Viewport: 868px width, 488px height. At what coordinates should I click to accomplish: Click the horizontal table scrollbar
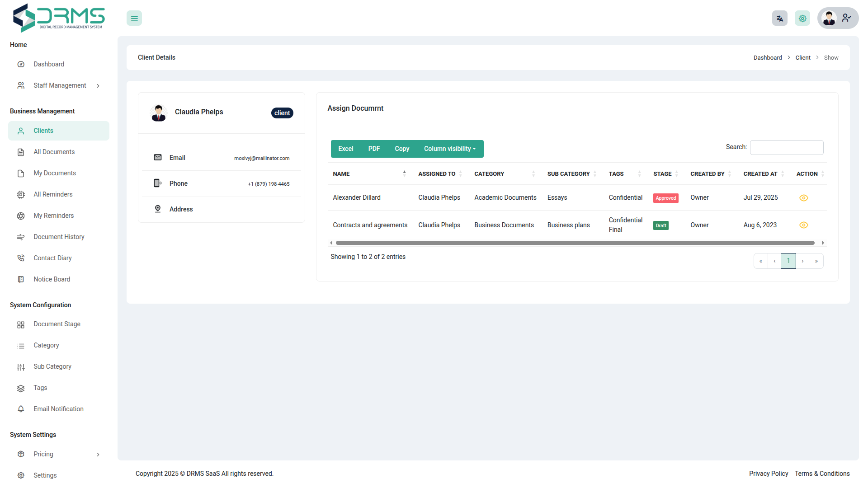tap(575, 243)
